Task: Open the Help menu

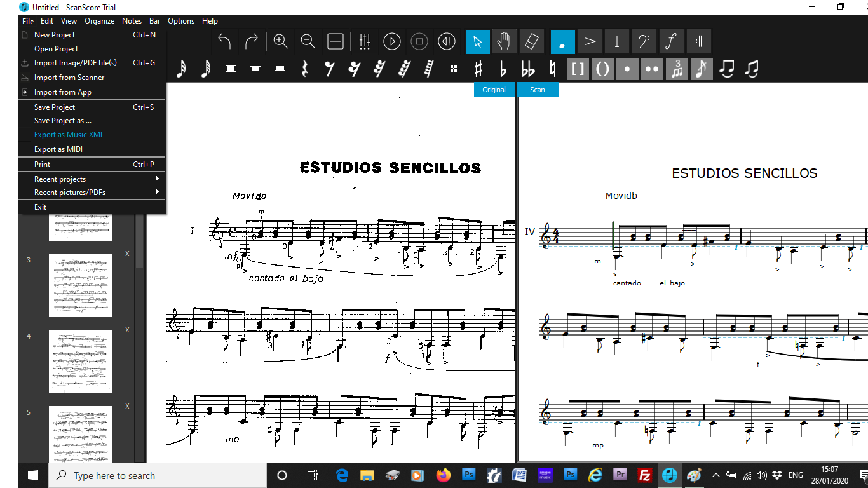Action: (x=210, y=21)
